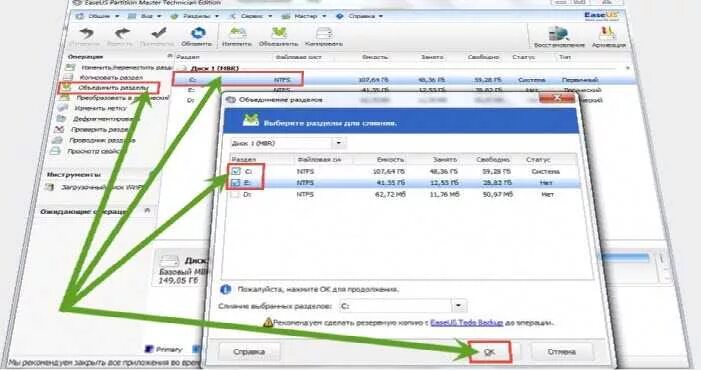Enable the D: partition checkbox
The height and width of the screenshot is (370, 701).
point(235,195)
